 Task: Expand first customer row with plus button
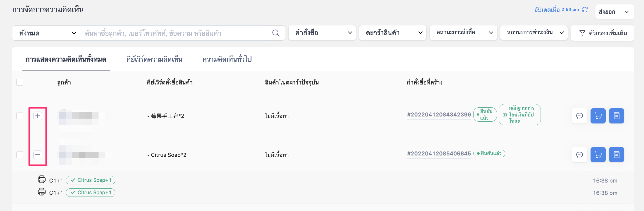[x=38, y=116]
